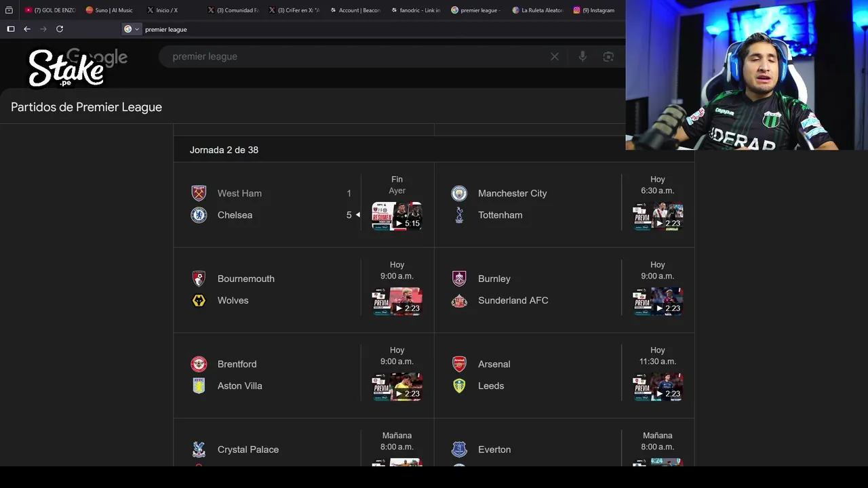This screenshot has width=868, height=488.
Task: Play Manchester City vs Tottenham preview video
Action: pyautogui.click(x=658, y=216)
